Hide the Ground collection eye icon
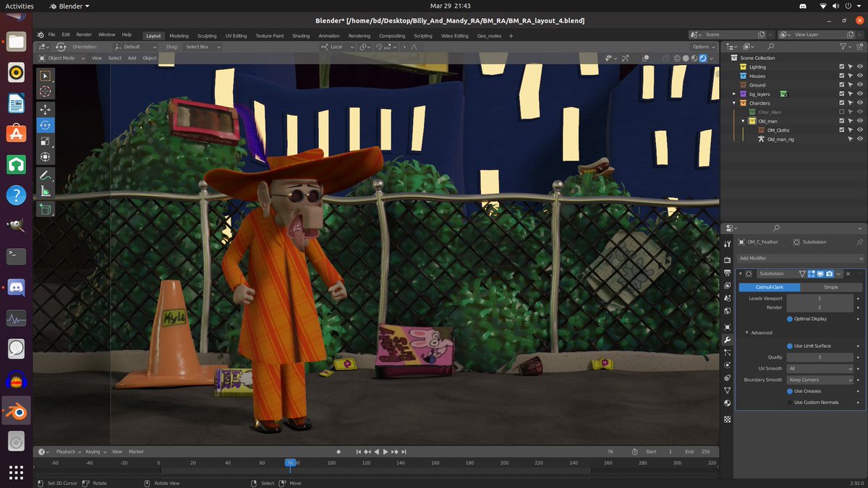The image size is (868, 488). pyautogui.click(x=860, y=85)
